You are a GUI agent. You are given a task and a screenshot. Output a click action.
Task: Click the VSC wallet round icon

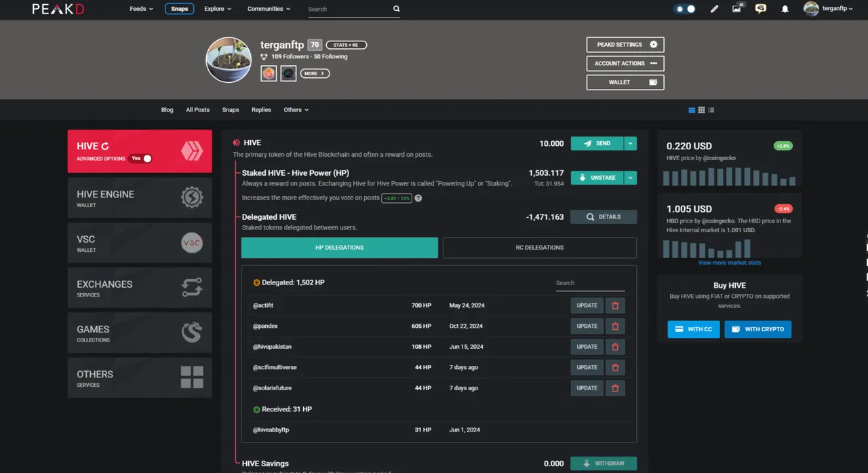point(192,242)
